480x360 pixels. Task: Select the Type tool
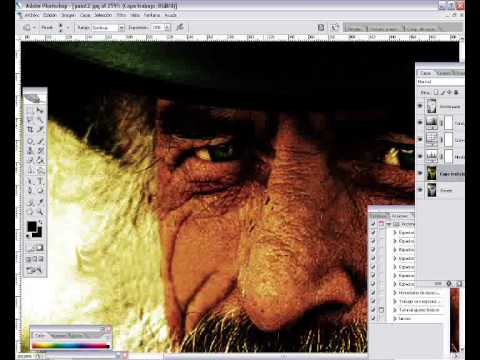[40, 181]
